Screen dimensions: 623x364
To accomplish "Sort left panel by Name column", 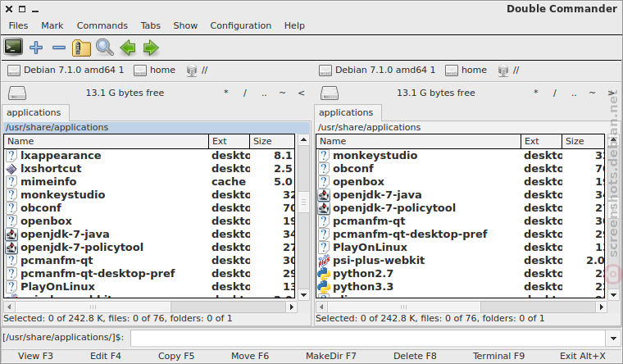I will 107,142.
